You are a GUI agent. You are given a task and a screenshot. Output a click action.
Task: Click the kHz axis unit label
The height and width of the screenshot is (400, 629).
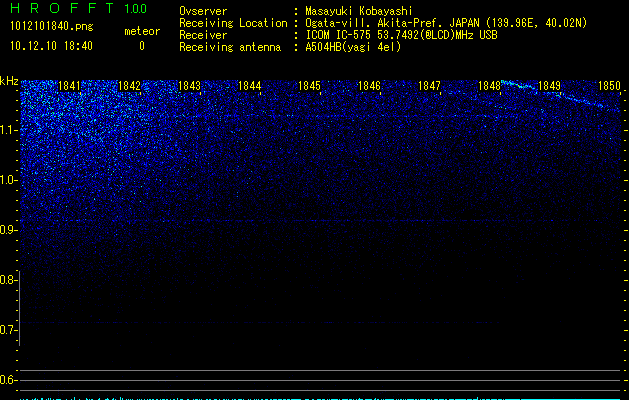pyautogui.click(x=9, y=81)
